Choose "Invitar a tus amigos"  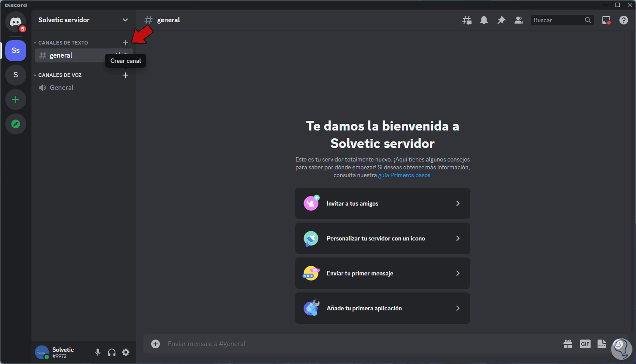(383, 203)
